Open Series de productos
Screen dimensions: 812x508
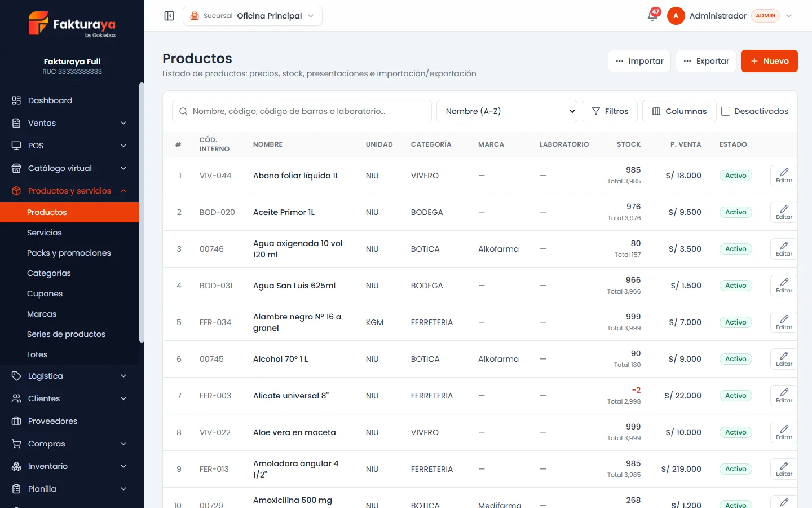tap(70, 334)
